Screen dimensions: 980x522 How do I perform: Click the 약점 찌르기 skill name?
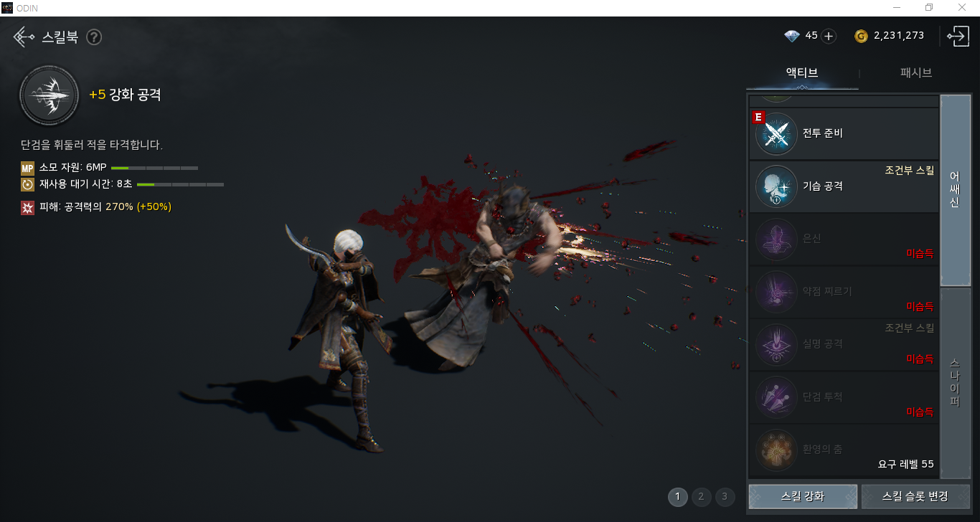[x=827, y=291]
